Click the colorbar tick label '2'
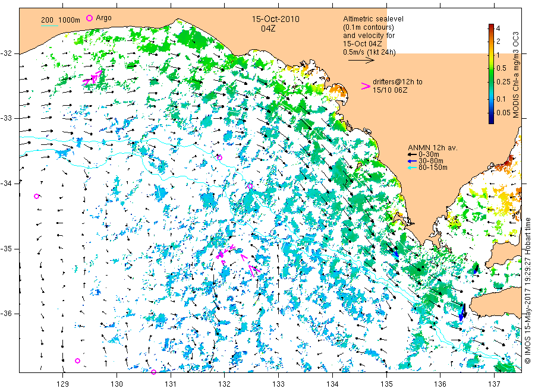This screenshot has height=392, width=535. 498,42
